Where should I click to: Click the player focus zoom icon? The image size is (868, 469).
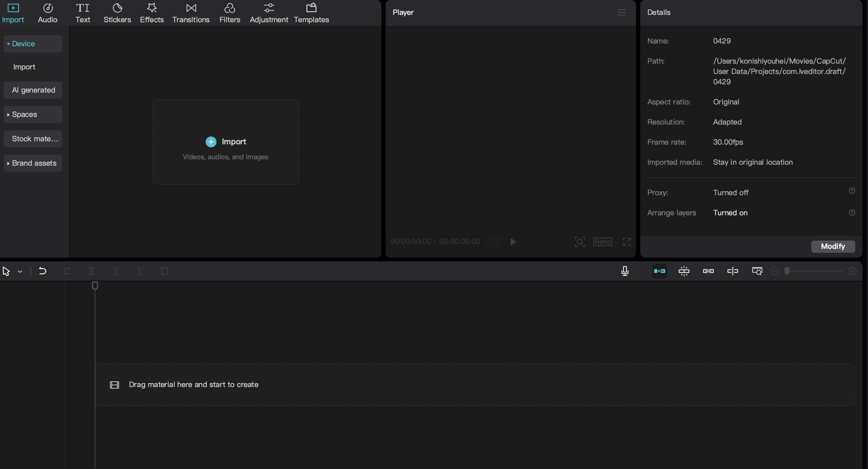pos(580,242)
